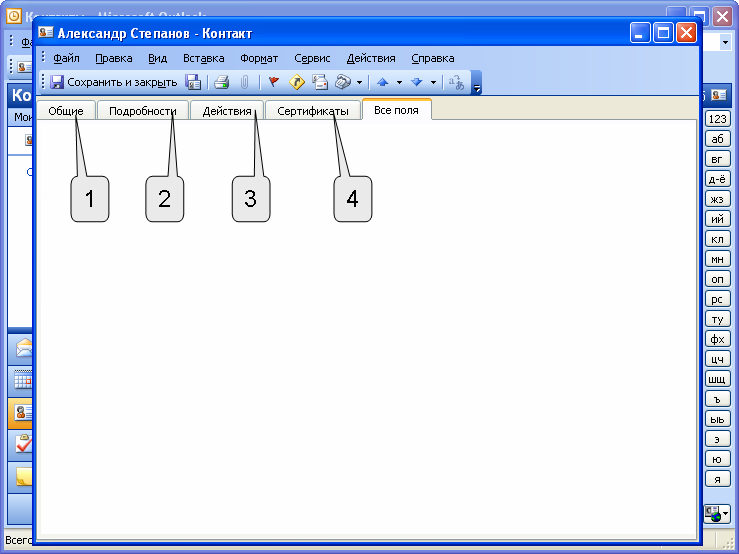
Task: Expand the toolbar options chevron
Action: pos(476,83)
